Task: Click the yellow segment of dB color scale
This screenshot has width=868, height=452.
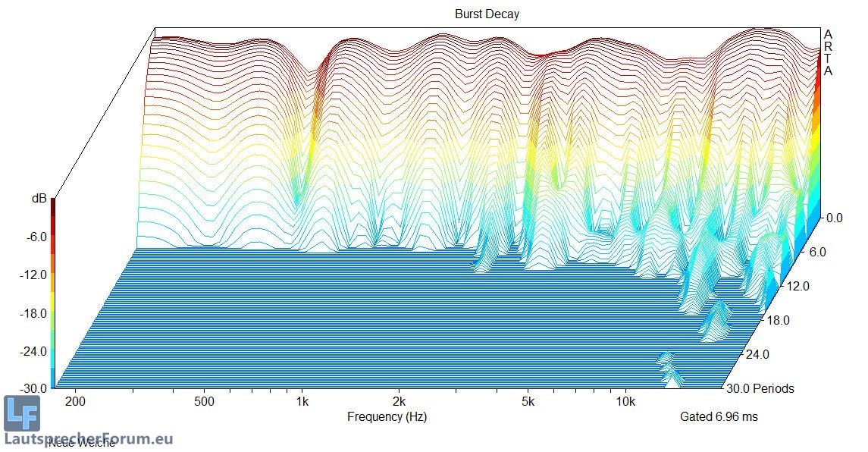Action: [x=53, y=309]
